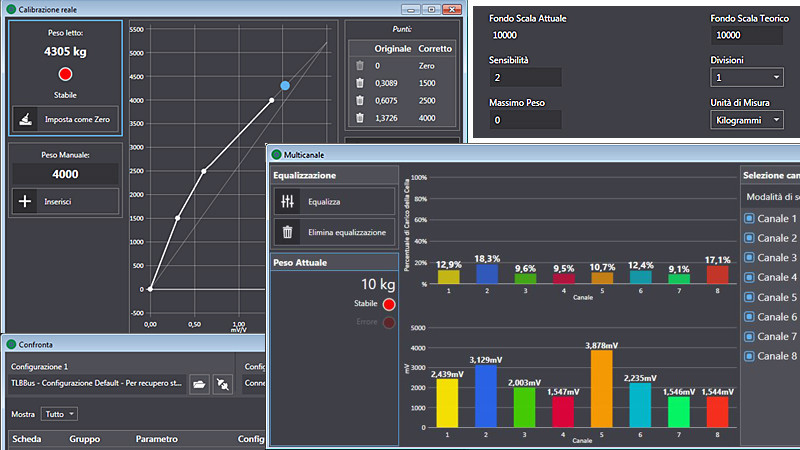
Task: Toggle the Canale 8 checkbox
Action: (749, 356)
